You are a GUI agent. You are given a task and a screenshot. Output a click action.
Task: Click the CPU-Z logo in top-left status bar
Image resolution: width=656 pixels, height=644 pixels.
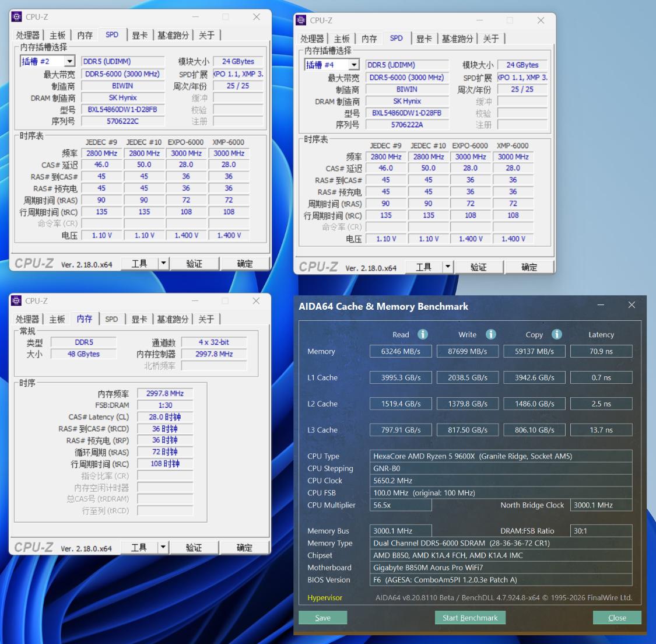point(35,264)
